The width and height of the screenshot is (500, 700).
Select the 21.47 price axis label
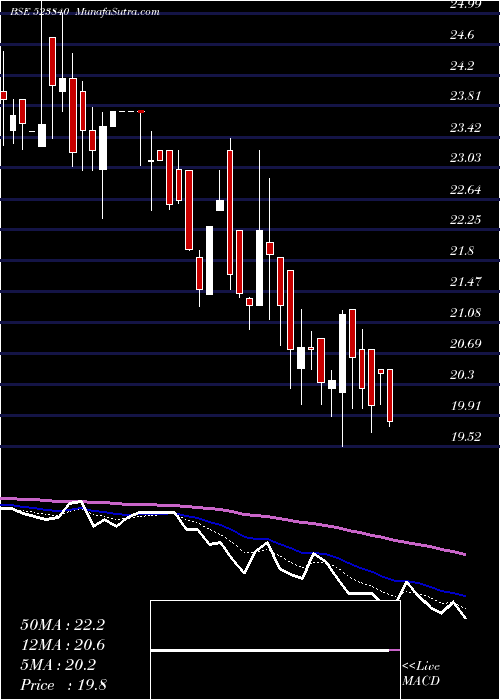pyautogui.click(x=466, y=282)
